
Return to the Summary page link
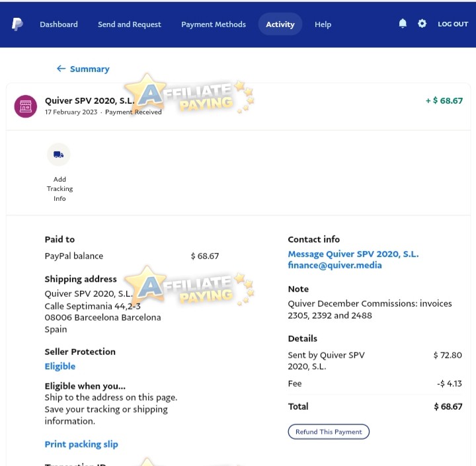click(89, 69)
